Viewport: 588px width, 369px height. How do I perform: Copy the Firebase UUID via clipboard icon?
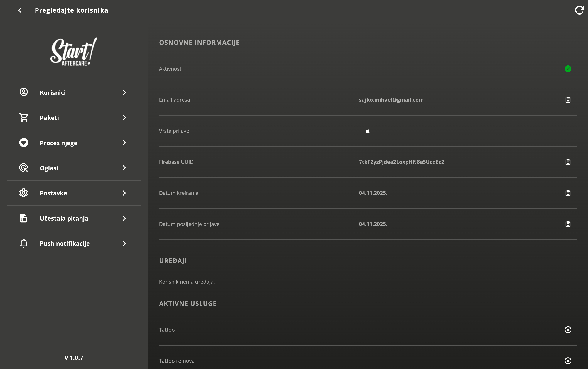click(568, 162)
